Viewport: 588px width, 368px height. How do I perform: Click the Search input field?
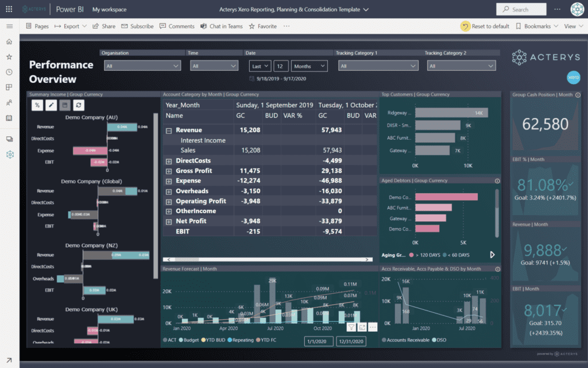[521, 9]
